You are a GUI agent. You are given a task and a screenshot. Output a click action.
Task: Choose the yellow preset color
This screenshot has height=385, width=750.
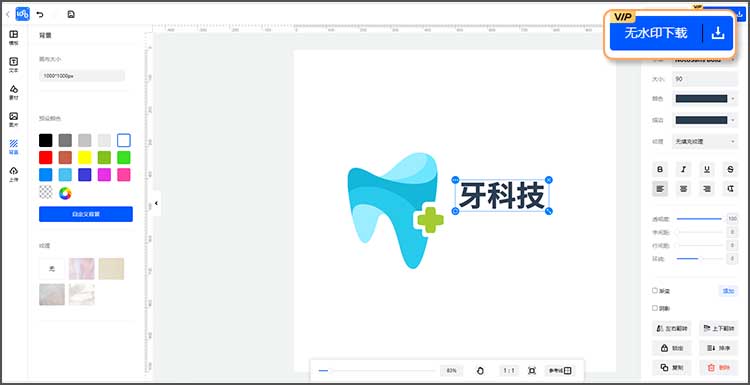point(85,157)
